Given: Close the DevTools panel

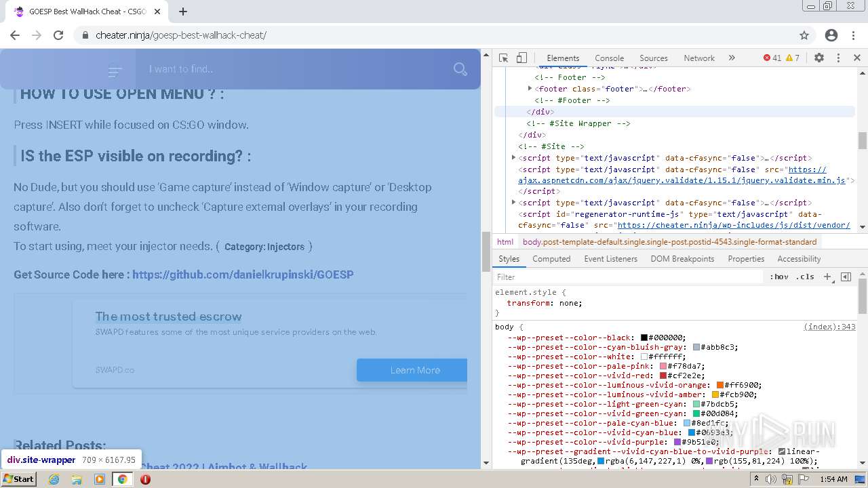Looking at the screenshot, I should pyautogui.click(x=857, y=58).
